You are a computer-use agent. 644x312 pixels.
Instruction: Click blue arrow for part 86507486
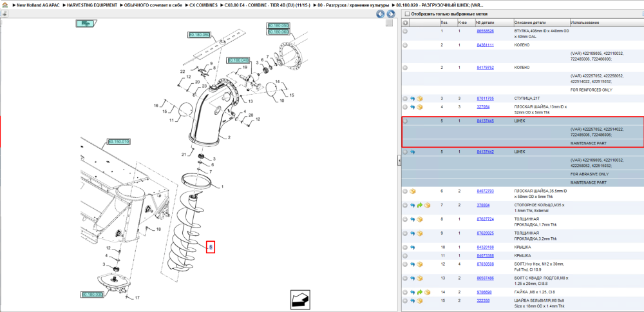412,278
